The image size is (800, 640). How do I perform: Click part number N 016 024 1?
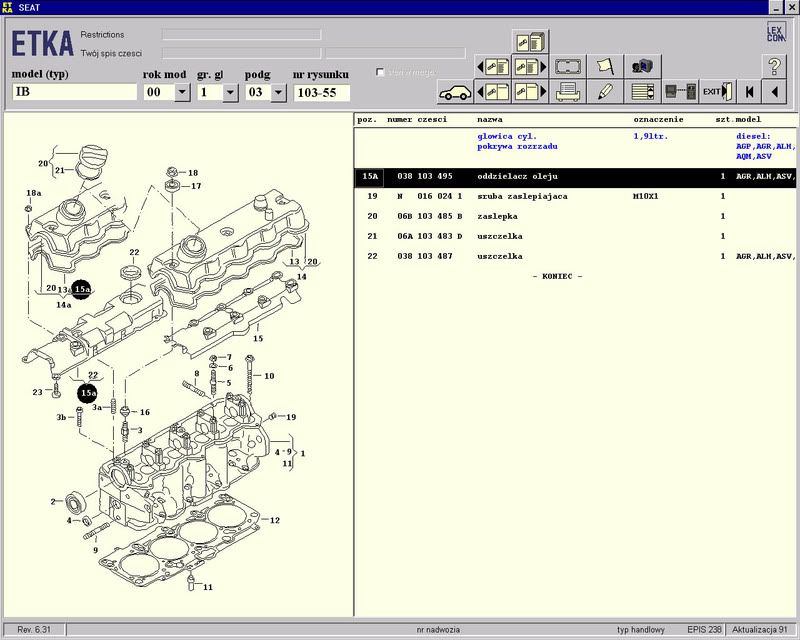coord(430,196)
